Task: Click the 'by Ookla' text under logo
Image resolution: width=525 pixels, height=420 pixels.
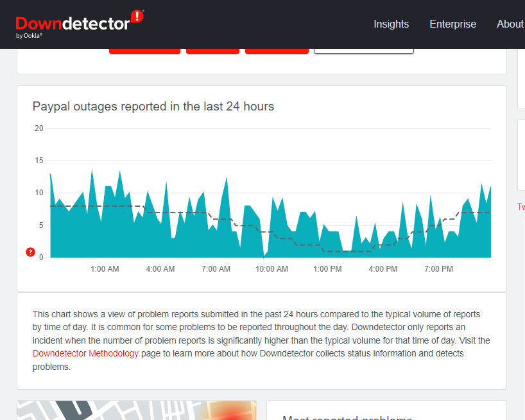Action: click(29, 35)
